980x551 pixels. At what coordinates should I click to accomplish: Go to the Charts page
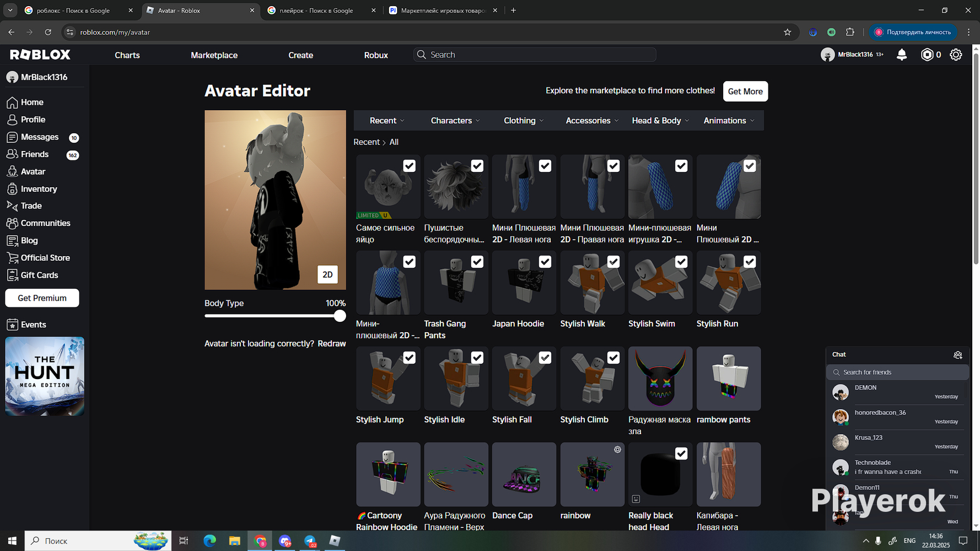(x=127, y=55)
